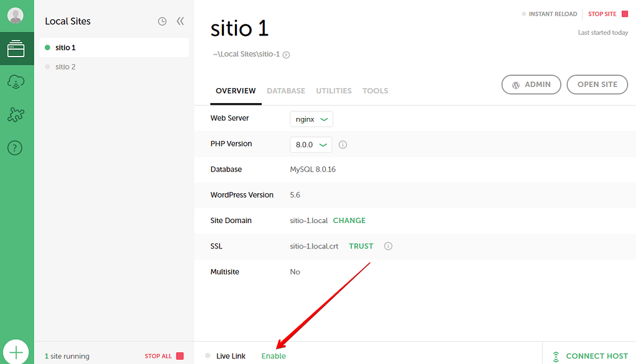Click the Local Sites heading

point(68,21)
